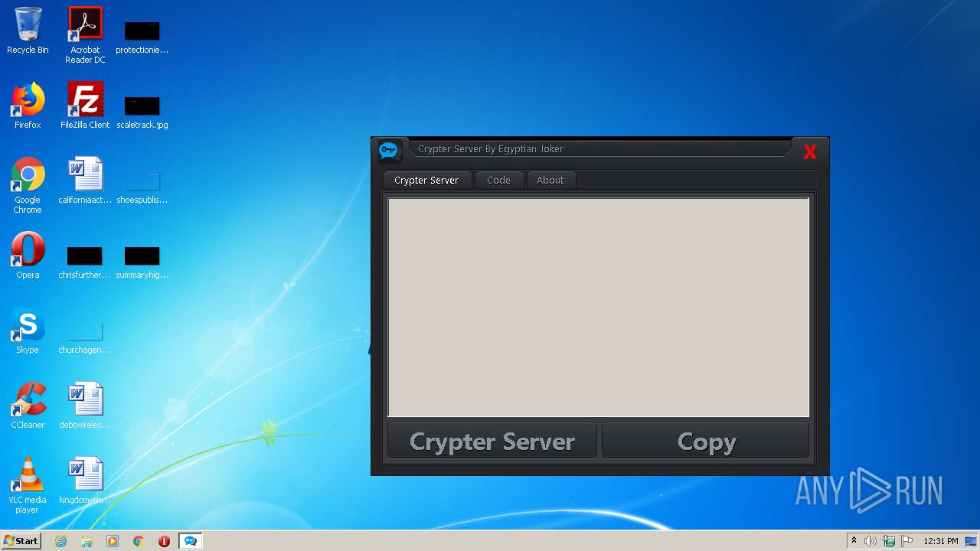Launch Firefox from the desktop

pos(28,106)
